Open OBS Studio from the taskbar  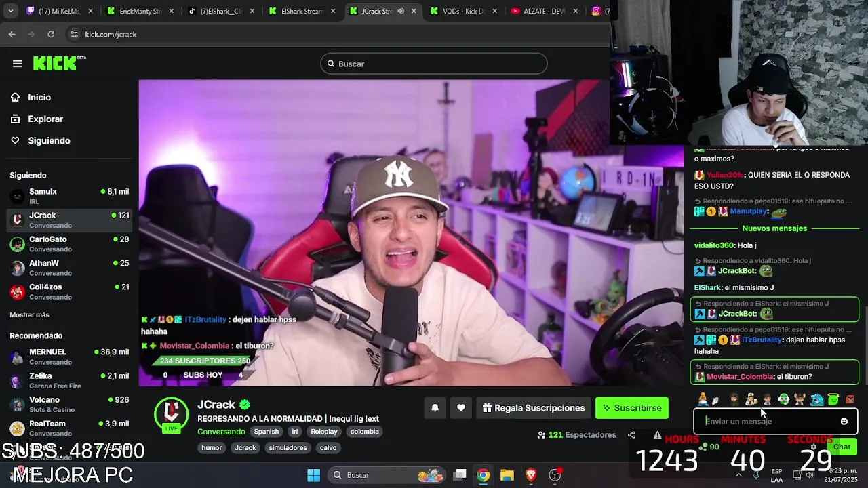(x=555, y=475)
